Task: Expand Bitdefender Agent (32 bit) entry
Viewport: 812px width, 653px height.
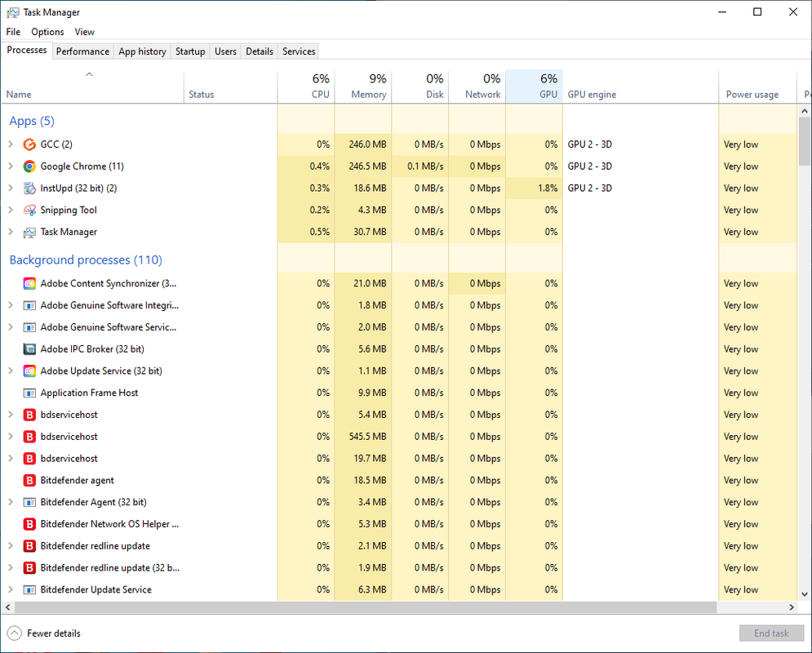Action: (11, 502)
